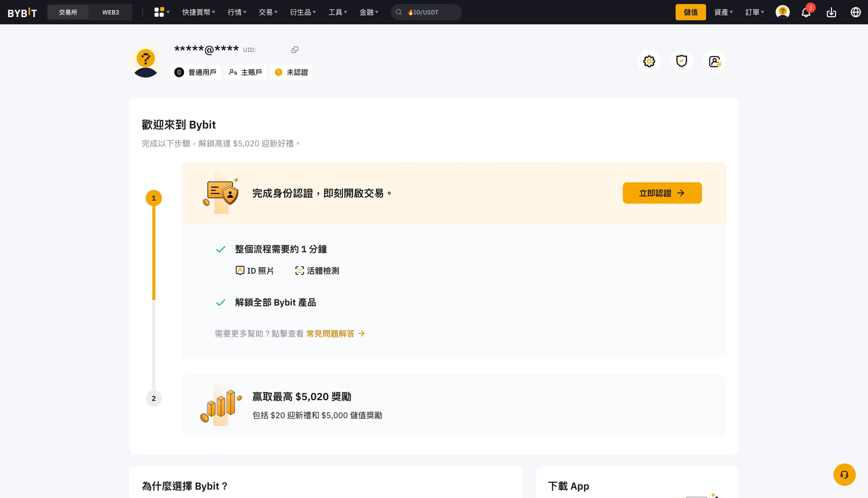Open account settings gear icon
The width and height of the screenshot is (868, 498).
click(649, 61)
